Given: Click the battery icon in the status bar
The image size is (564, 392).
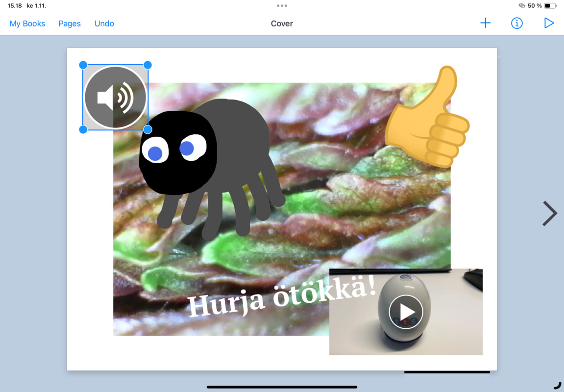Looking at the screenshot, I should [550, 6].
